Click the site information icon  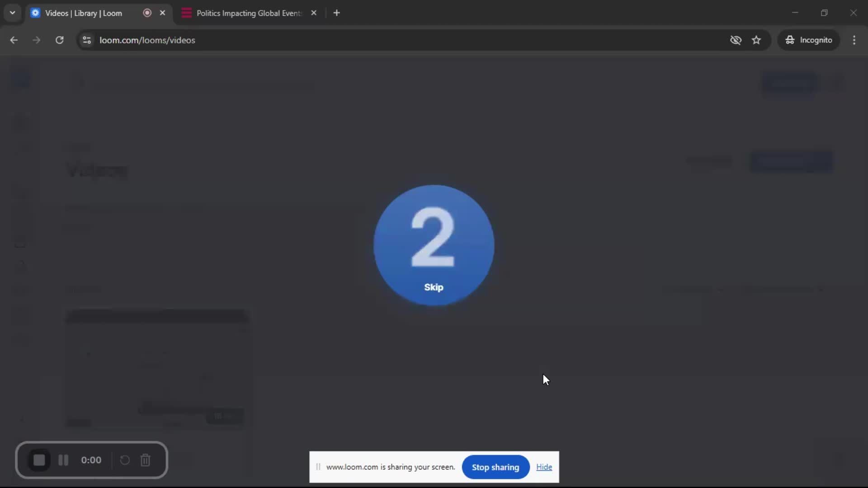click(x=86, y=40)
